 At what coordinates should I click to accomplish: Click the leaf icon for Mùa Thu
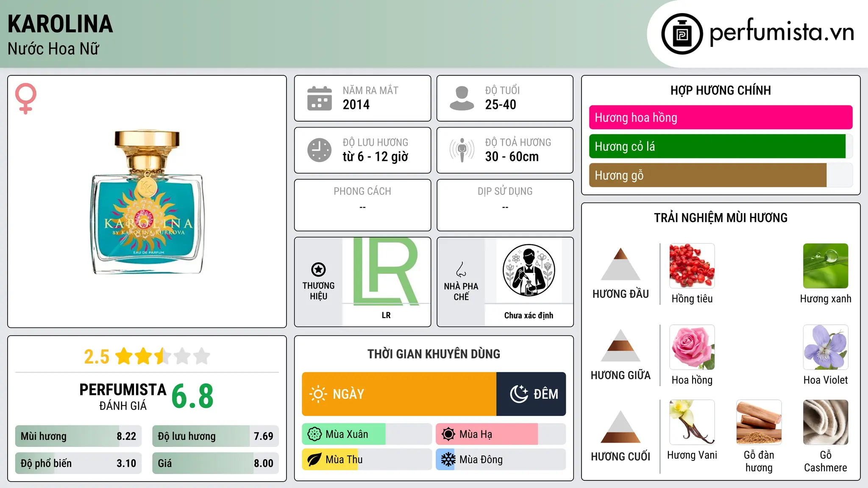point(314,460)
